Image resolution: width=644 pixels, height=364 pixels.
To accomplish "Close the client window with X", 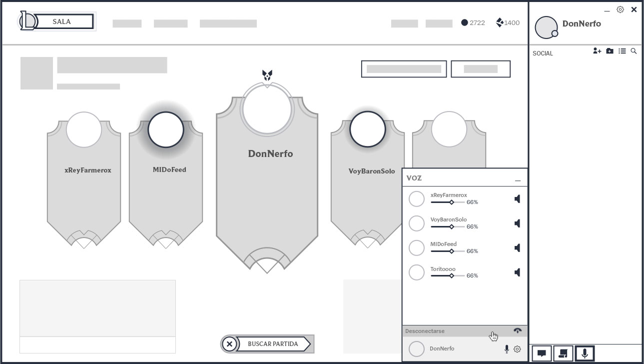I will pyautogui.click(x=634, y=9).
